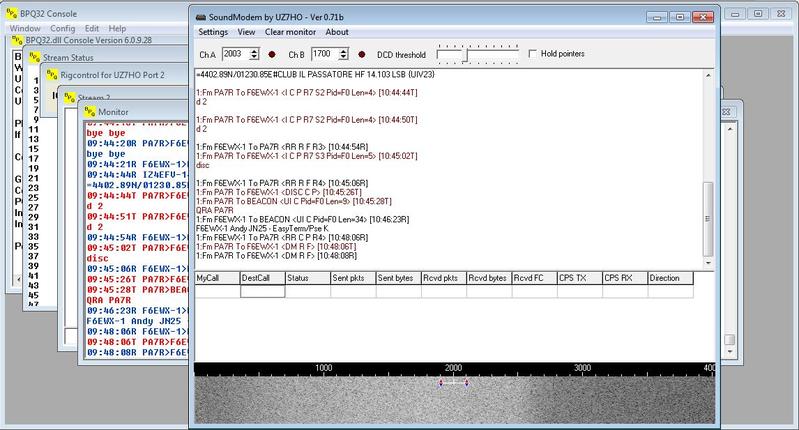Screen dimensions: 799x430
Task: Click the 'bye bye' red line in Monitor window
Action: click(x=106, y=133)
